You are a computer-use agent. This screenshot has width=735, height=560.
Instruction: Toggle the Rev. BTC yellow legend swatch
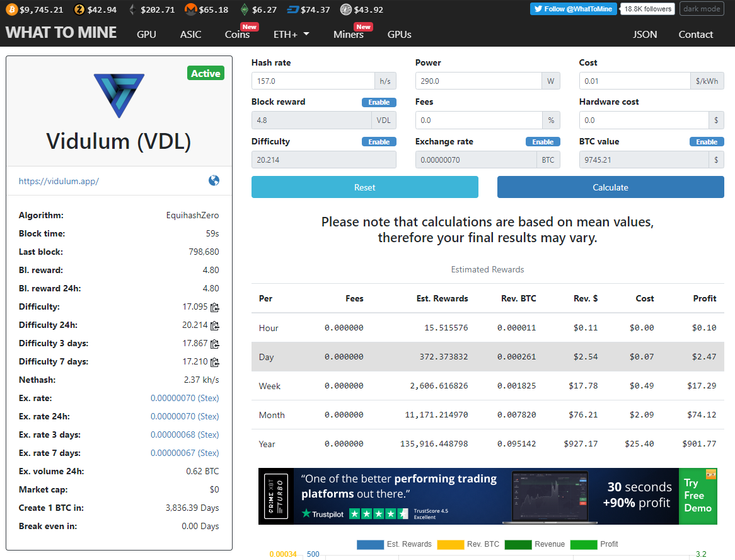451,544
